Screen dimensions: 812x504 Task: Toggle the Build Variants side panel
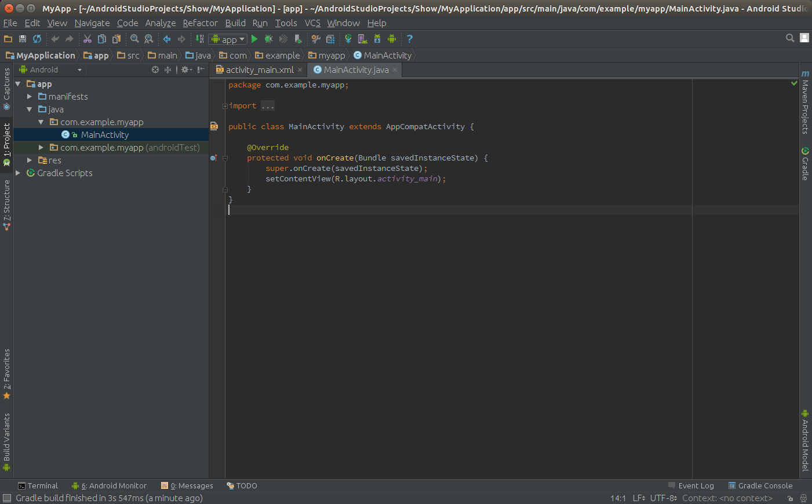(6, 442)
